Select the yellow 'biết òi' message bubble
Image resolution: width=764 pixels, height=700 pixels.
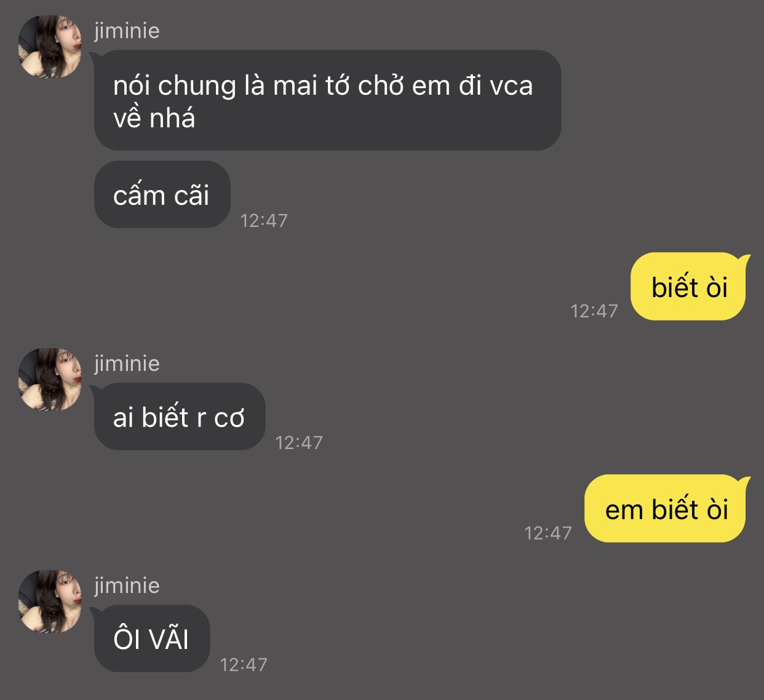coord(689,287)
